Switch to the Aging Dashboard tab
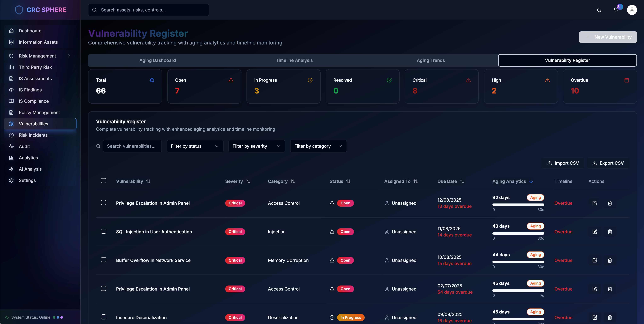The width and height of the screenshot is (644, 324). tap(158, 60)
